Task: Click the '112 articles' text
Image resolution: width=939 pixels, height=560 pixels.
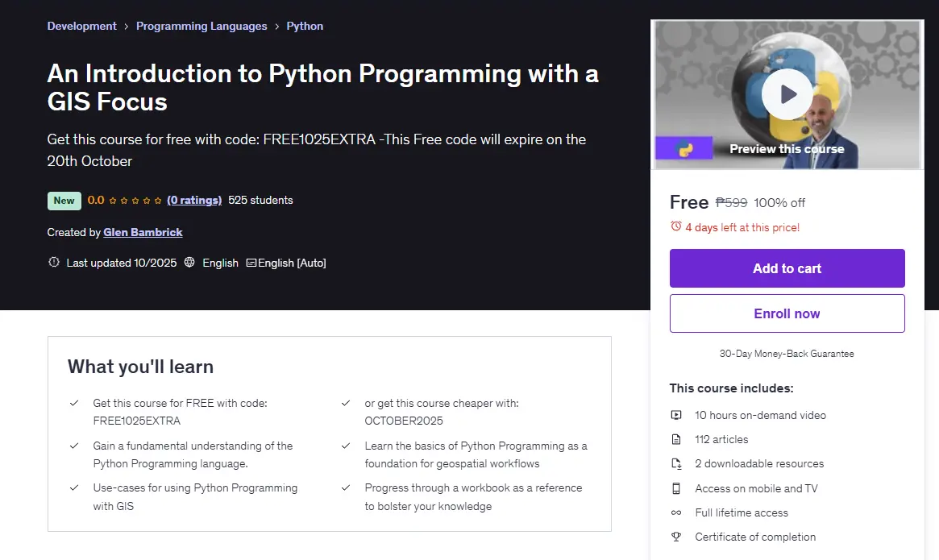Action: [x=721, y=440]
